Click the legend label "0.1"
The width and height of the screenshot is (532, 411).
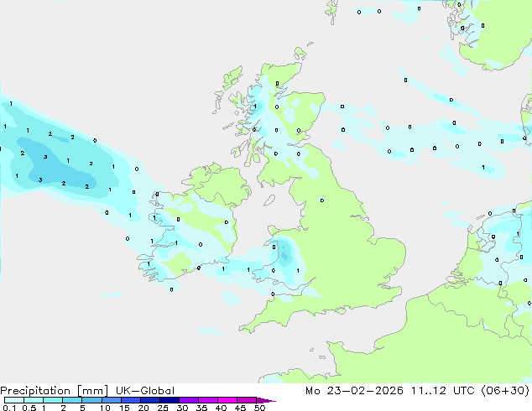[x=9, y=408]
